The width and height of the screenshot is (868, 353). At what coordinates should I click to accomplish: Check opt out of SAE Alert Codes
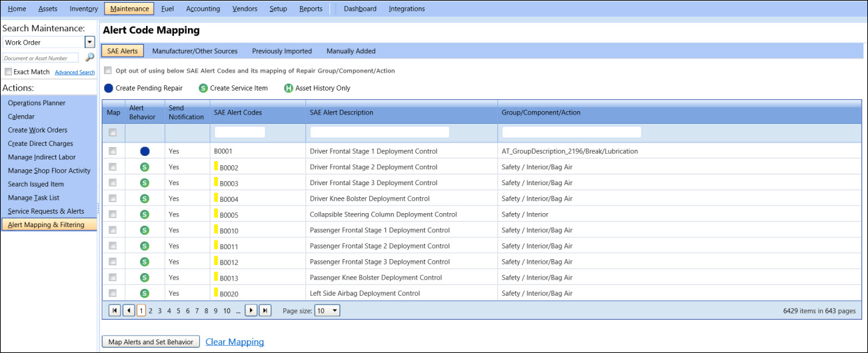tap(108, 71)
